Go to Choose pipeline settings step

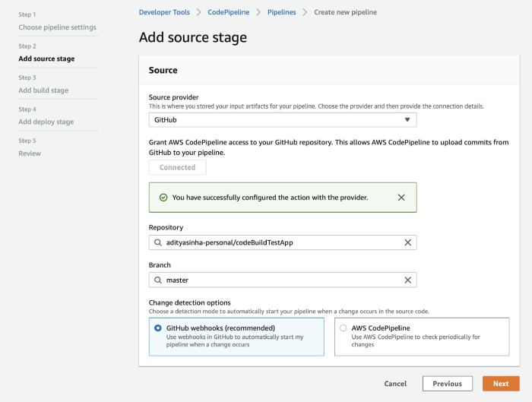57,27
